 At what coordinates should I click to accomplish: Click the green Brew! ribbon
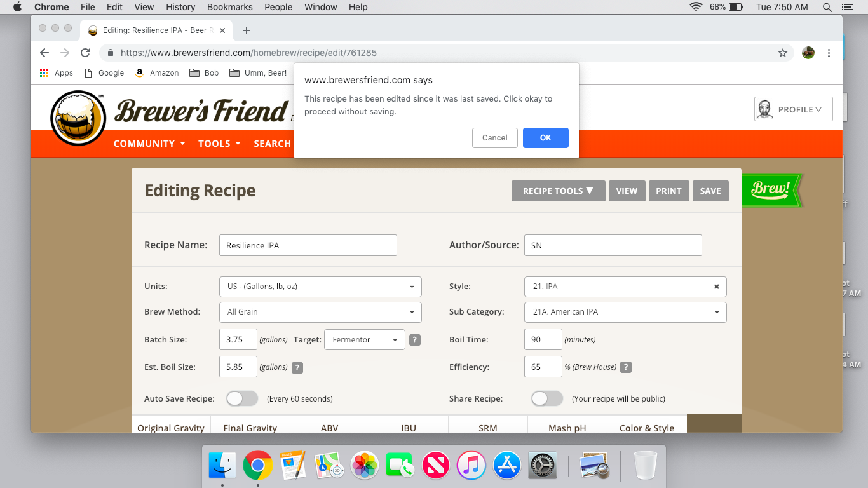pos(771,189)
